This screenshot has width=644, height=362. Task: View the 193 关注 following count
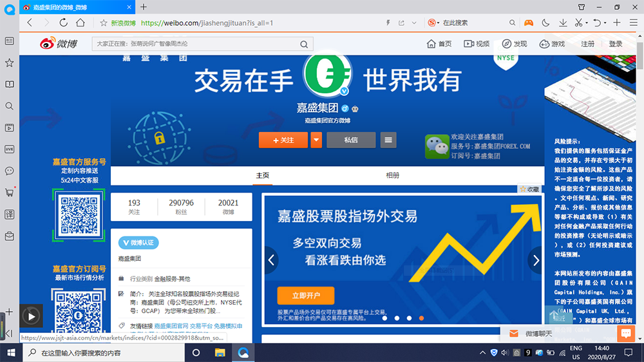point(134,207)
